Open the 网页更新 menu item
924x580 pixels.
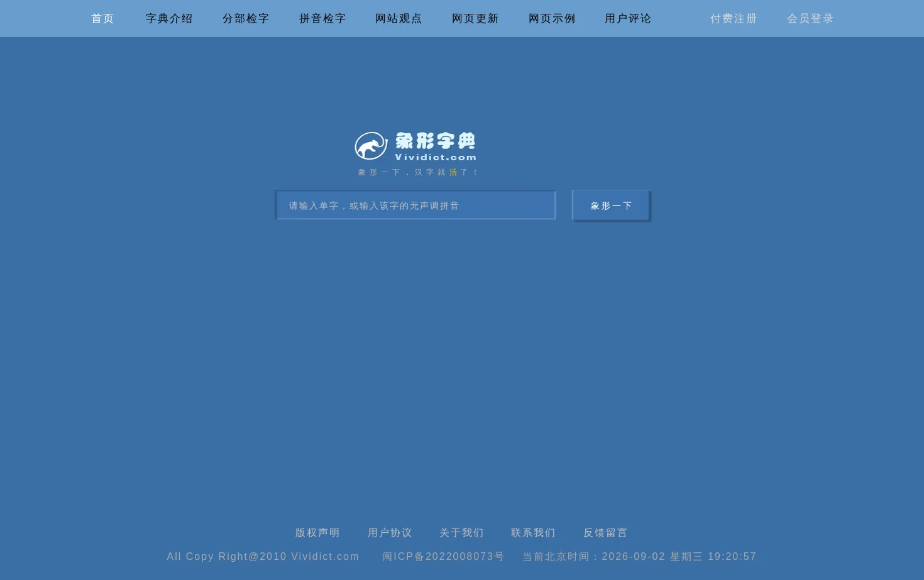click(x=475, y=19)
